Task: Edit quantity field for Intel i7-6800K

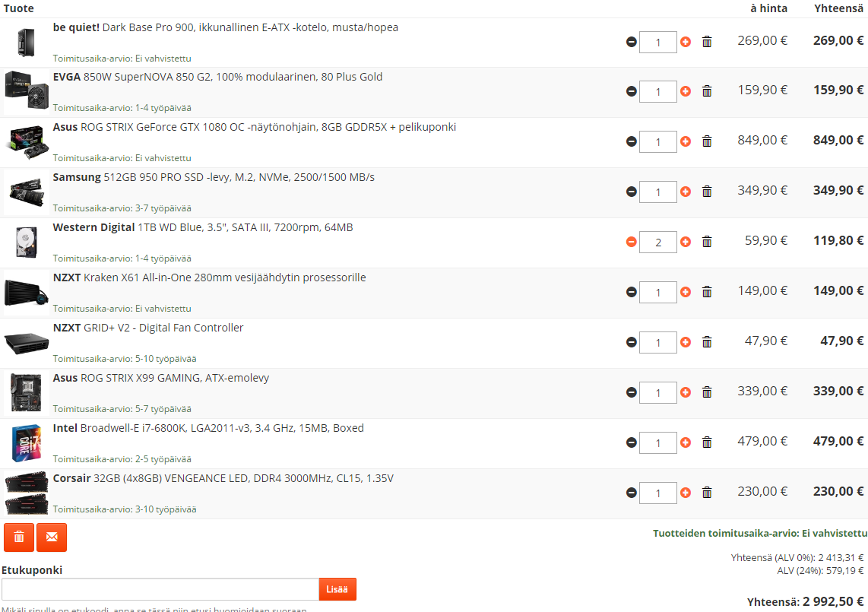Action: 658,442
